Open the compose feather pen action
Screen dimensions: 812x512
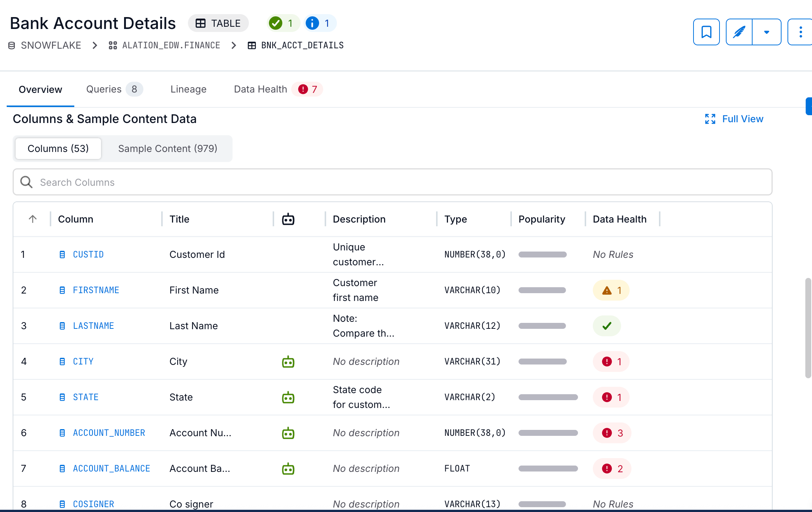pyautogui.click(x=739, y=32)
